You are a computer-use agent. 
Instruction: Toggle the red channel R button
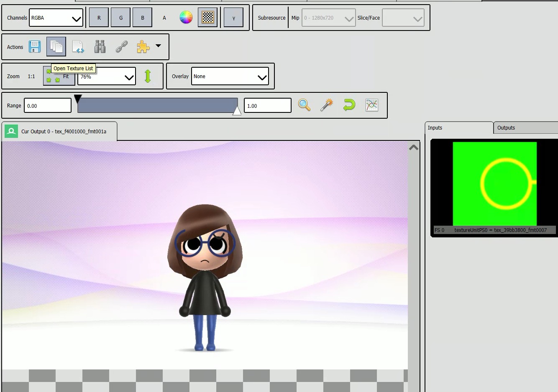(99, 18)
